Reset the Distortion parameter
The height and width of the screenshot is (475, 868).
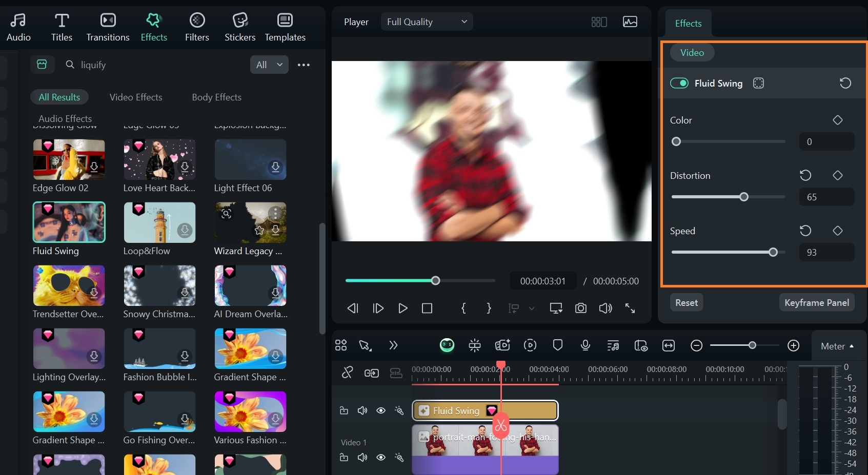tap(805, 175)
